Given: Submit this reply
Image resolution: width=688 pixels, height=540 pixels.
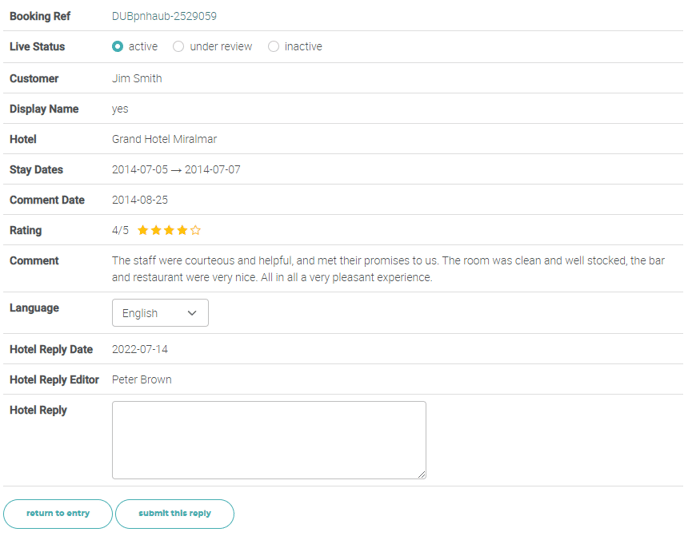Looking at the screenshot, I should (175, 513).
